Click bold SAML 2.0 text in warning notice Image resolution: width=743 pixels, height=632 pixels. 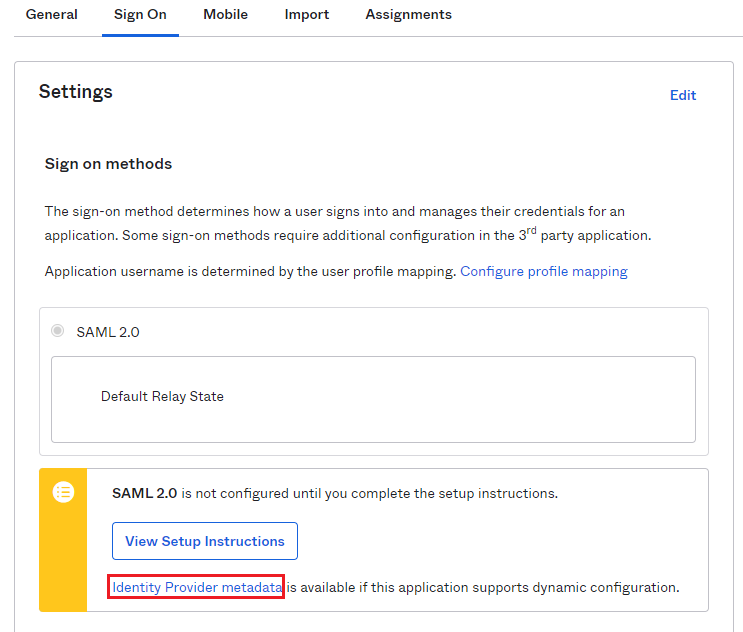pos(145,494)
